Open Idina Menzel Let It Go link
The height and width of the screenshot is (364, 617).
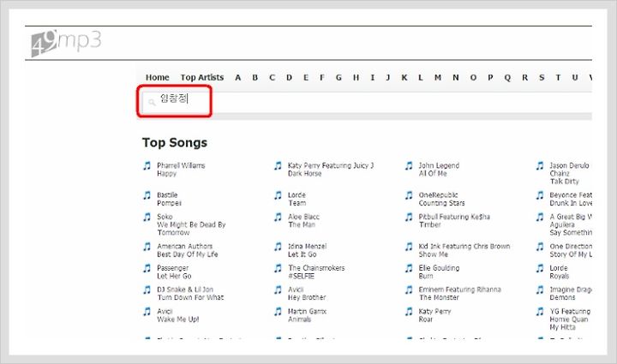point(308,250)
